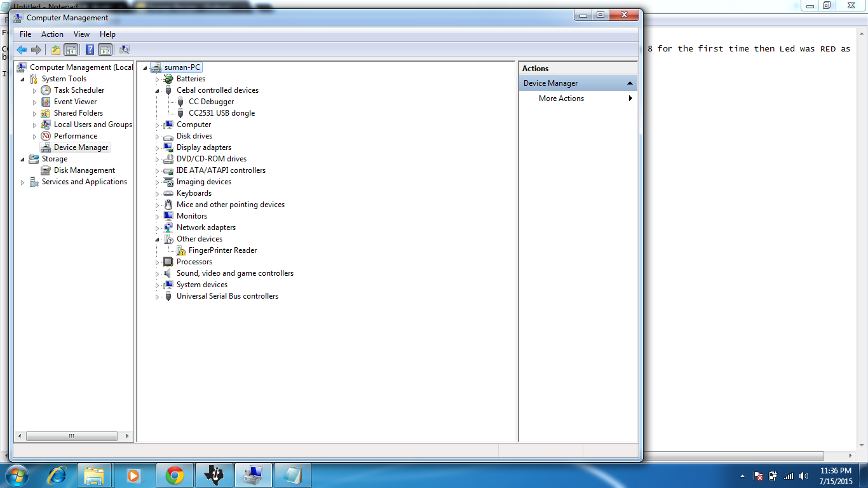Select the CC2531 USB dongle device
This screenshot has height=488, width=868.
[222, 112]
